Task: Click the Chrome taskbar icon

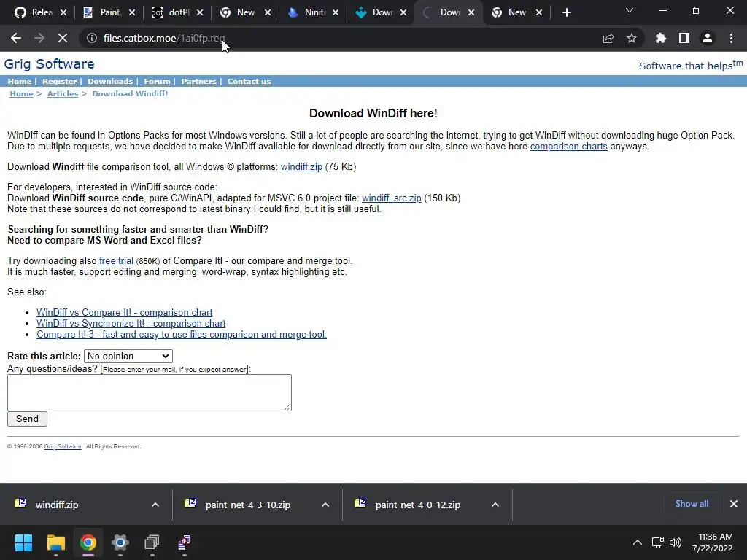Action: click(88, 542)
